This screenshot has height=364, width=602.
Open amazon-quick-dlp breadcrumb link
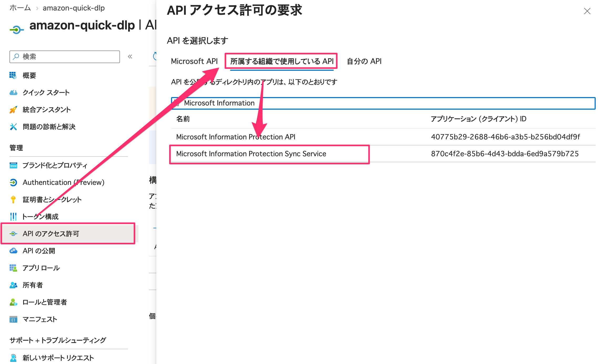click(x=74, y=8)
